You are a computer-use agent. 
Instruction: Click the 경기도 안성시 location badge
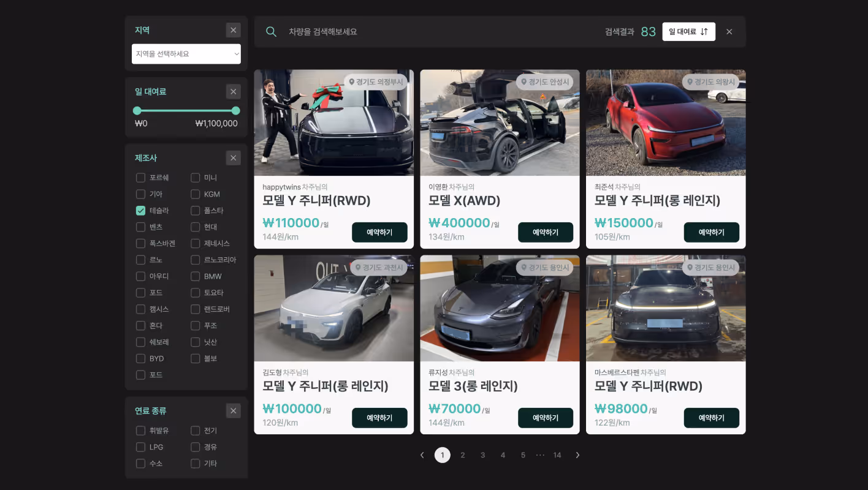tap(544, 82)
